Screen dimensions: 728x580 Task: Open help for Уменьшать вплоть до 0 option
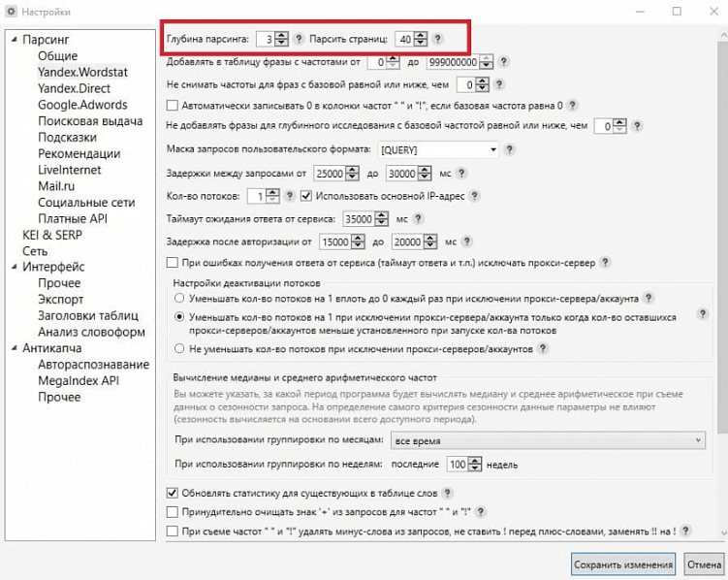649,298
